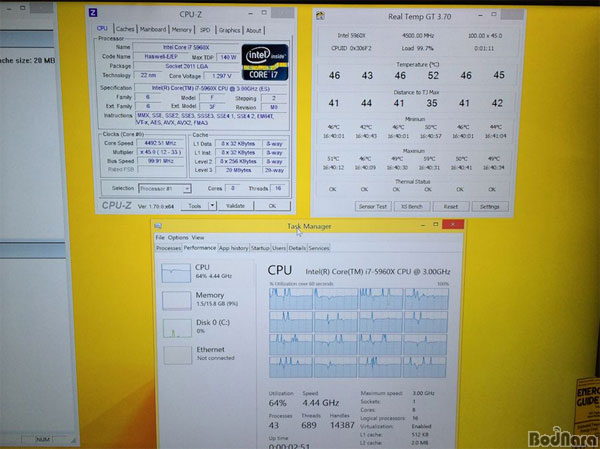This screenshot has height=449, width=600.
Task: Select the Performance tab in Task Manager
Action: (x=200, y=248)
